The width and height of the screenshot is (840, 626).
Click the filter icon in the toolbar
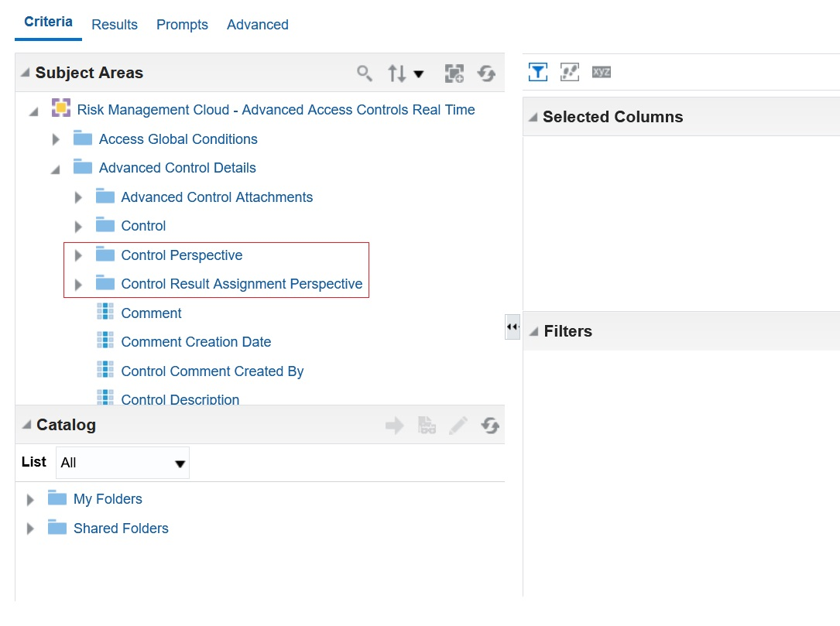[x=538, y=72]
